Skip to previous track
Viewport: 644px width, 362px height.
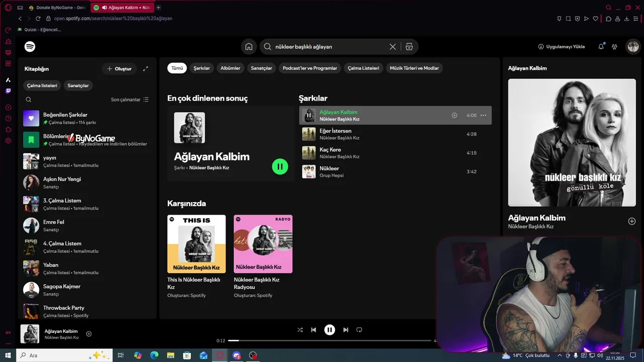click(313, 330)
